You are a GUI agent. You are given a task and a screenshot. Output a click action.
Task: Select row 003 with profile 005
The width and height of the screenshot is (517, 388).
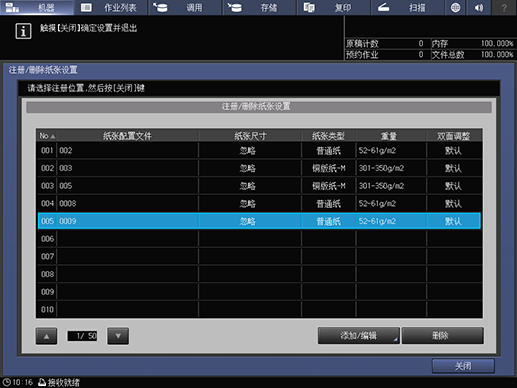click(x=259, y=186)
